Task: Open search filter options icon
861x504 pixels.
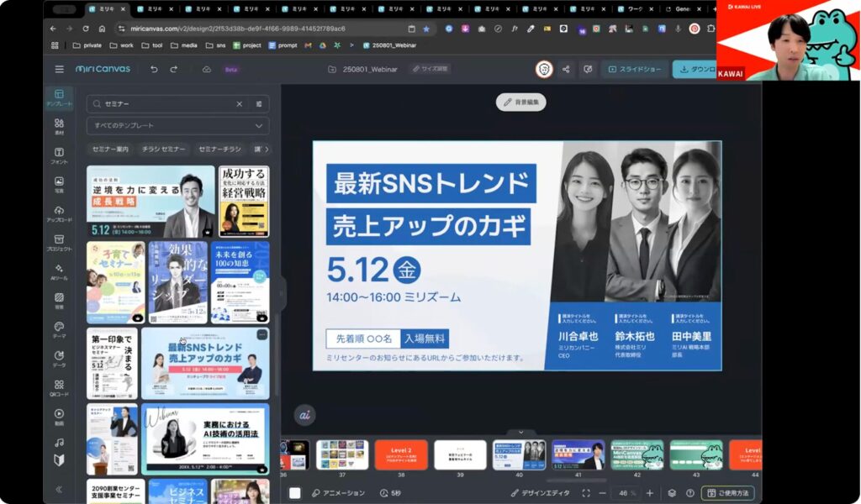Action: 259,104
